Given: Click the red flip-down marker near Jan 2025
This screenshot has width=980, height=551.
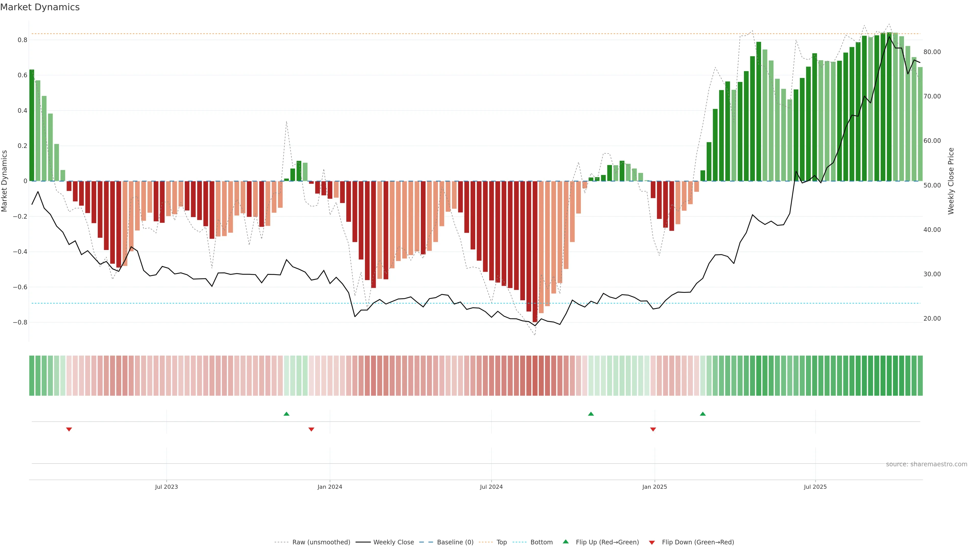Looking at the screenshot, I should [x=653, y=429].
